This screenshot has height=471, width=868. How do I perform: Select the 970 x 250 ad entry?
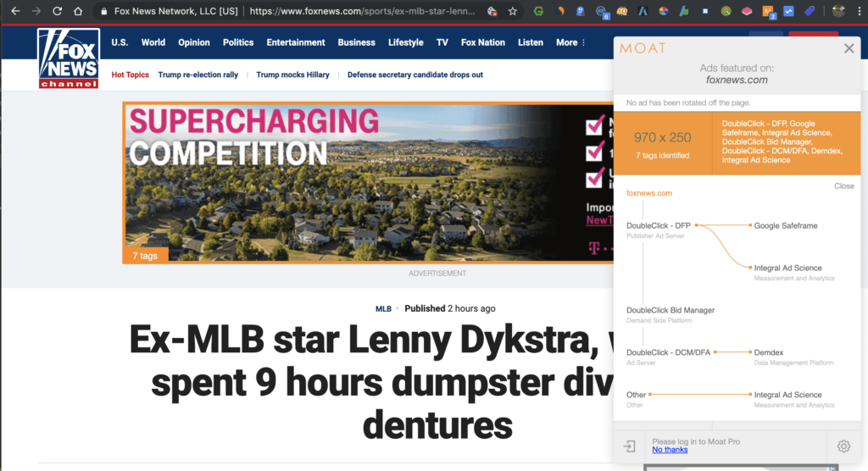click(x=737, y=143)
